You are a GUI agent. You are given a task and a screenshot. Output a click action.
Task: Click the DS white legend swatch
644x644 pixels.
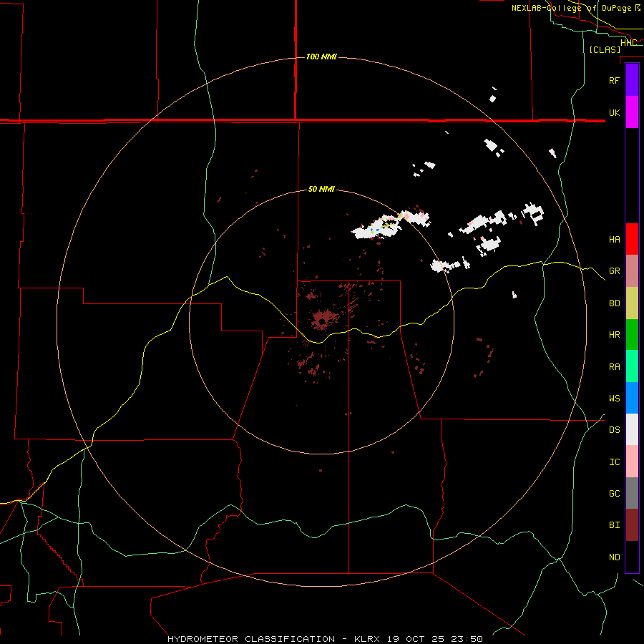tap(632, 429)
